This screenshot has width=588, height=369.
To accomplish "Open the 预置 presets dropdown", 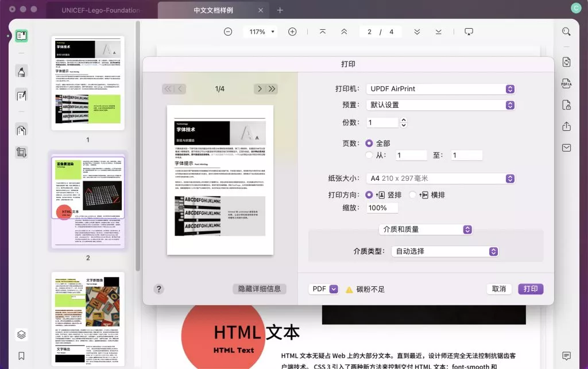I will (x=440, y=105).
